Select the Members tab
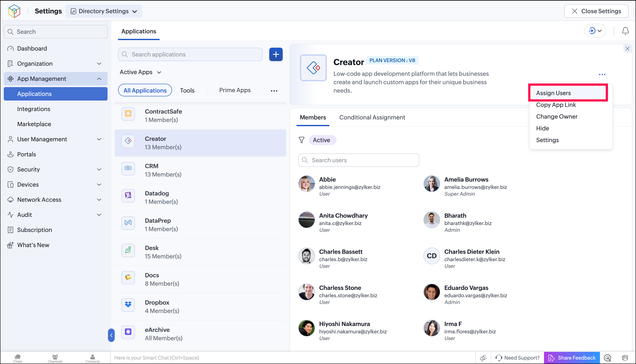Viewport: 636px width, 364px height. coord(313,118)
